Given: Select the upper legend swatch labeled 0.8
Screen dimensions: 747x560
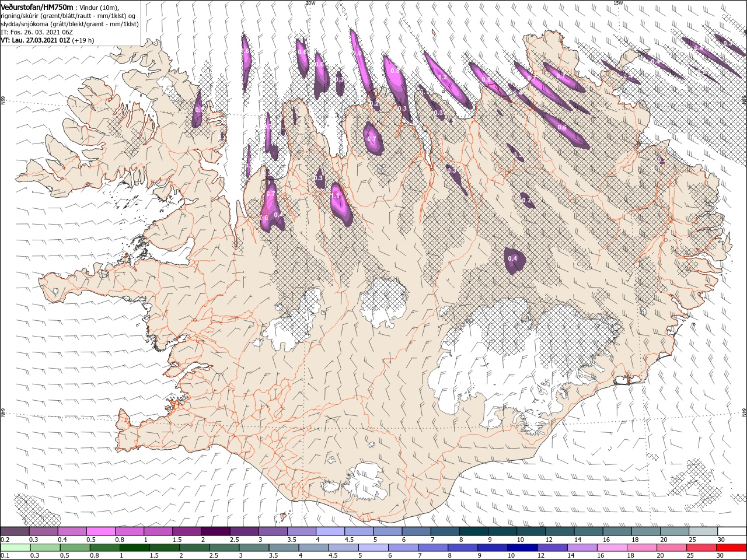Looking at the screenshot, I should [x=130, y=531].
